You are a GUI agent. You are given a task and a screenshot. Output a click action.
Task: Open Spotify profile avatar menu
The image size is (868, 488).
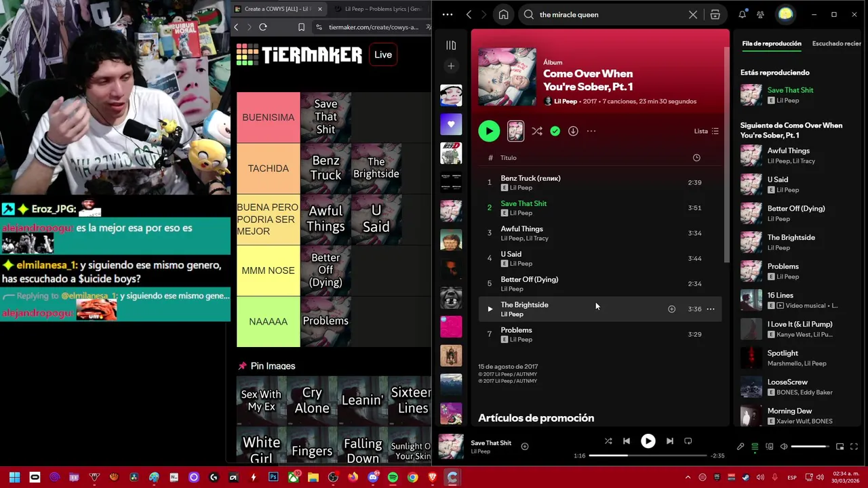(x=785, y=14)
